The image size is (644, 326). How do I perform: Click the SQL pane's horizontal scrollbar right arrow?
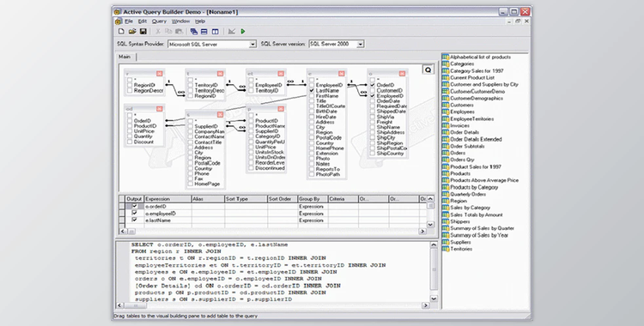426,305
